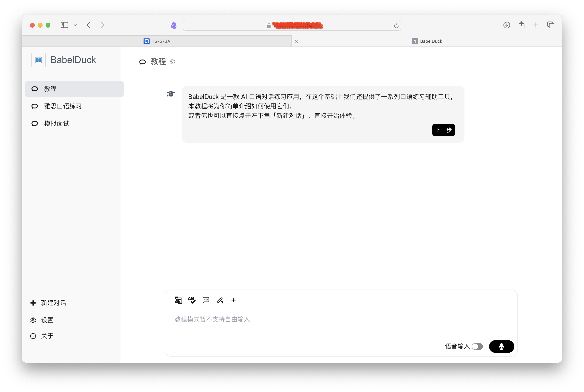Click the pencil question hint icon

click(220, 300)
